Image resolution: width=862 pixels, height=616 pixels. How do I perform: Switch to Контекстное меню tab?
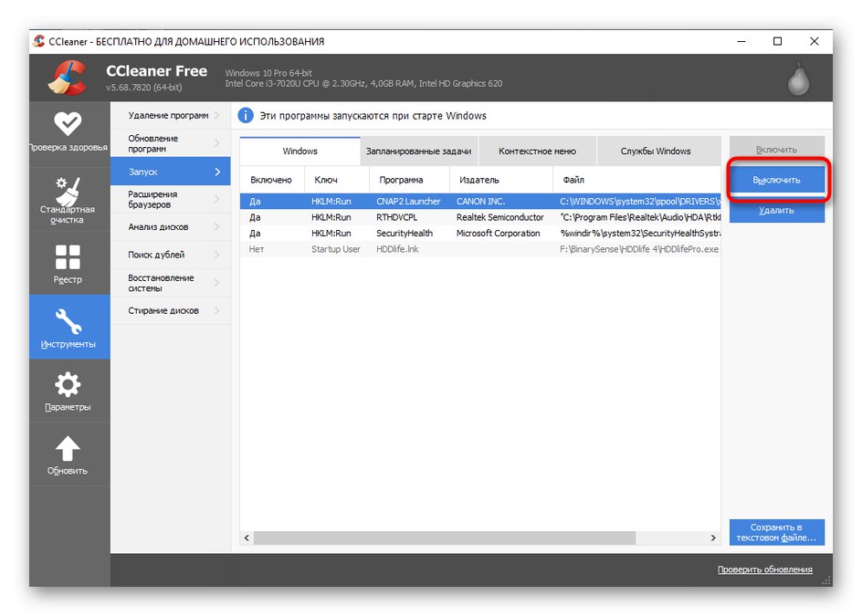click(537, 151)
